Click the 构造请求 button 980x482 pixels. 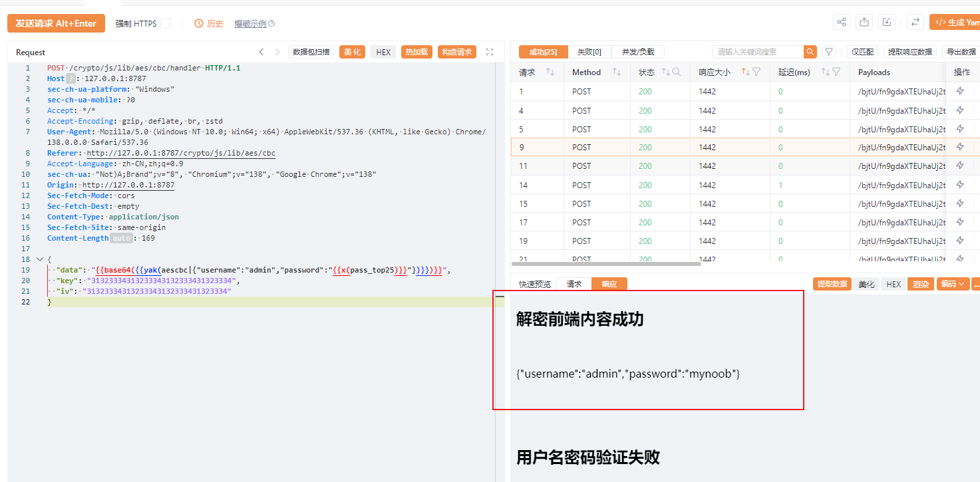coord(457,52)
